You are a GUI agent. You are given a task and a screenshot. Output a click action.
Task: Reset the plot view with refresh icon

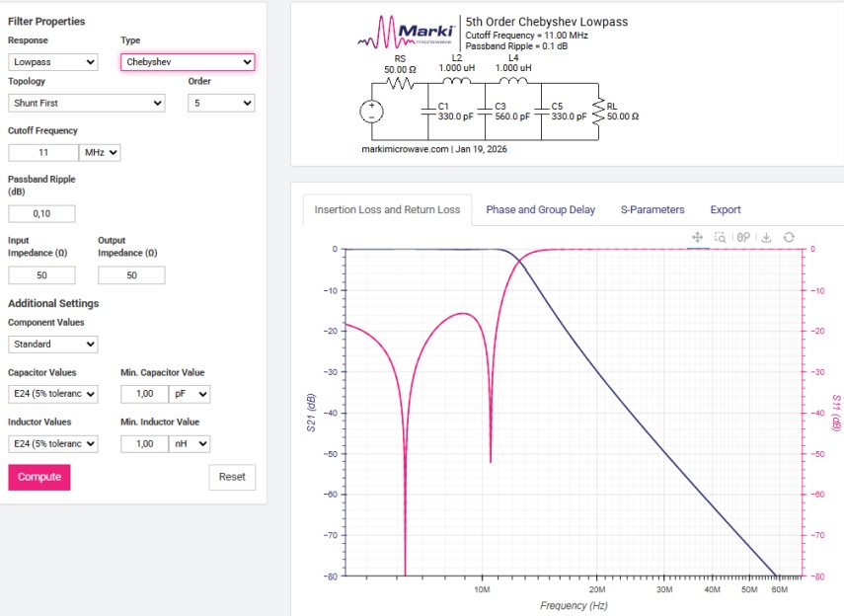(789, 237)
